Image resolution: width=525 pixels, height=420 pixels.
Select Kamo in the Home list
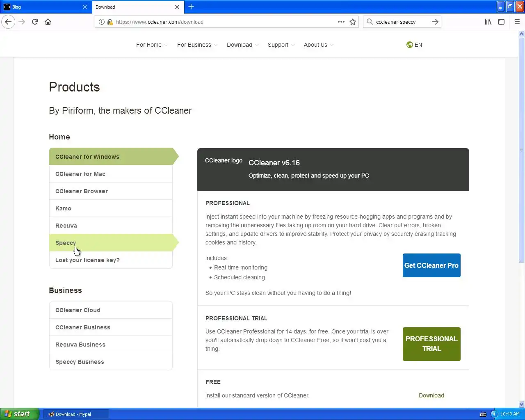point(111,208)
